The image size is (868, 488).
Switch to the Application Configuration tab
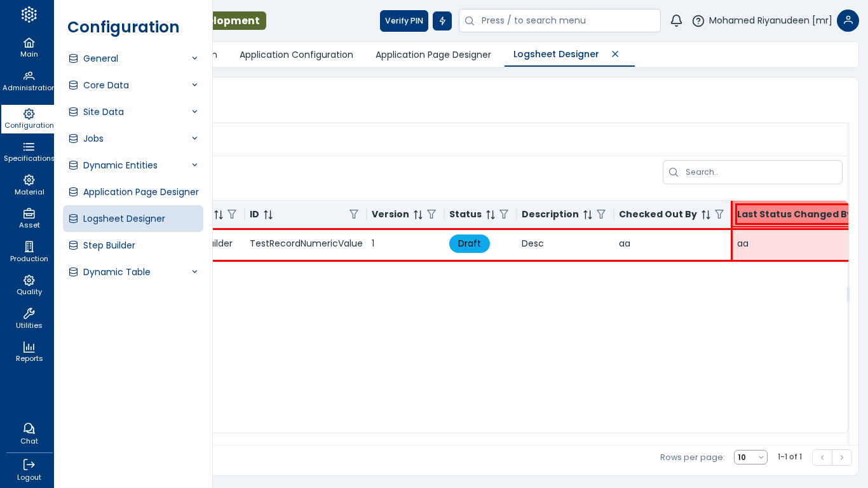pyautogui.click(x=296, y=55)
